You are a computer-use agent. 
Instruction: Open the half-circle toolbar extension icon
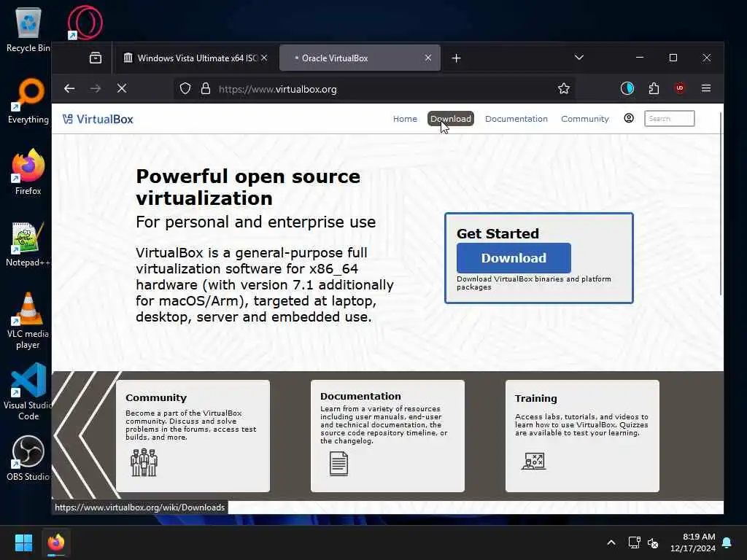[627, 88]
